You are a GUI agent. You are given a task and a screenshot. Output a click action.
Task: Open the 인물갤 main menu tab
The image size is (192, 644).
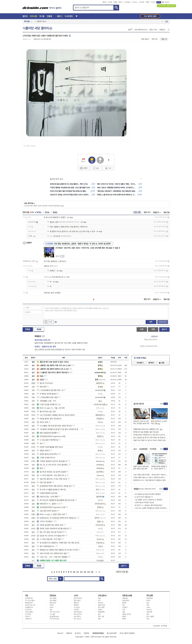[49, 16]
